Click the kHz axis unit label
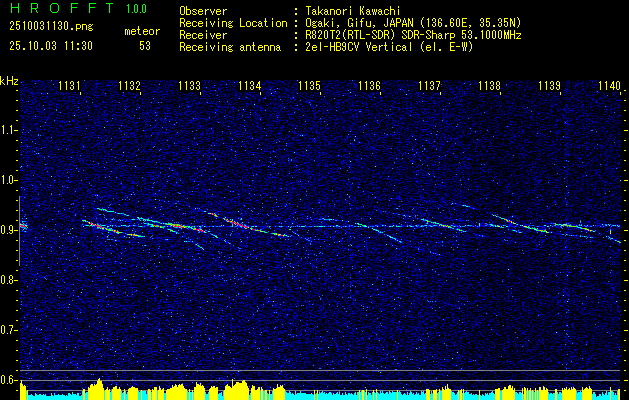629x400 pixels. [x=9, y=81]
